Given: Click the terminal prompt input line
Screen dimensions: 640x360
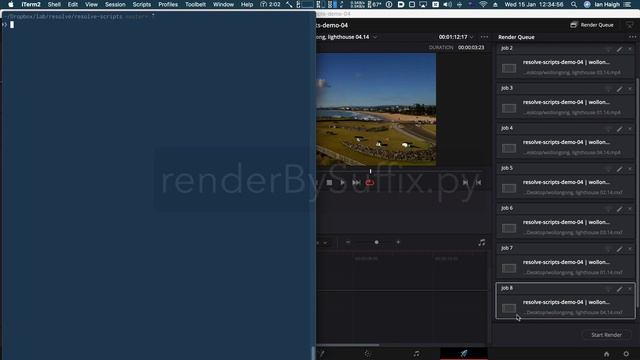Looking at the screenshot, I should pyautogui.click(x=158, y=25).
